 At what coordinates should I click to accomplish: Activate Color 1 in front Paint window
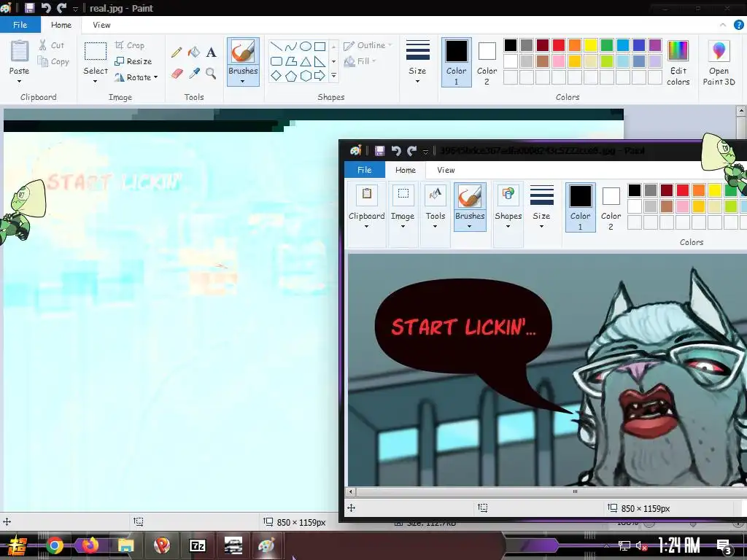[580, 207]
